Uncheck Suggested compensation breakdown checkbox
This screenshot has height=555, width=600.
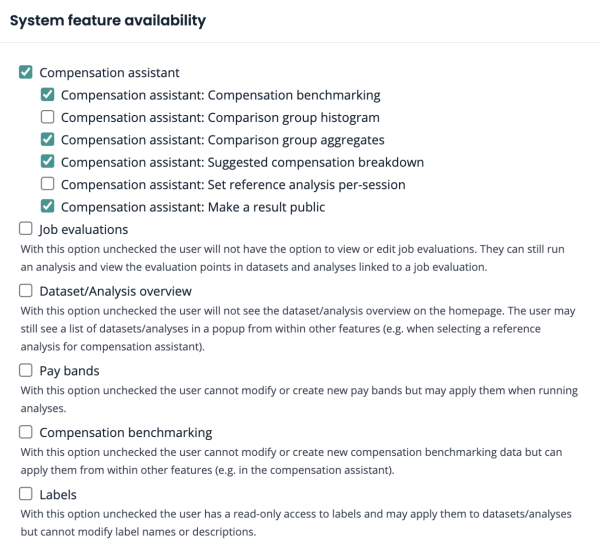coord(48,162)
